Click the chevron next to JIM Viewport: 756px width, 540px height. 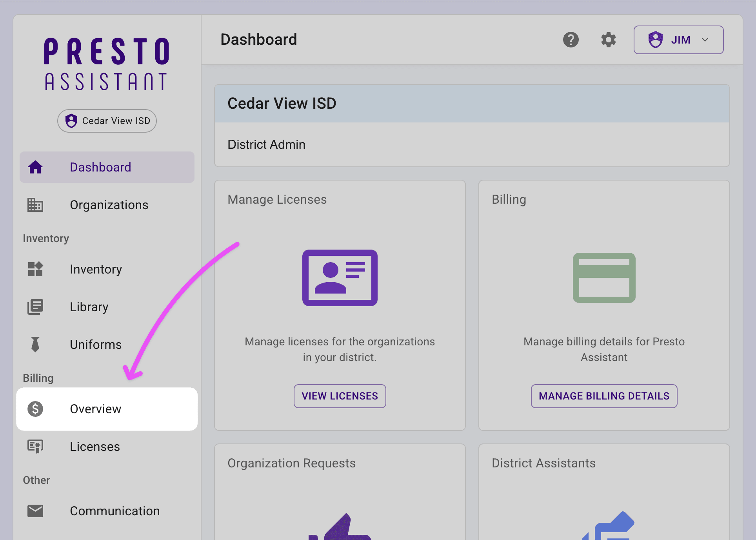[705, 40]
